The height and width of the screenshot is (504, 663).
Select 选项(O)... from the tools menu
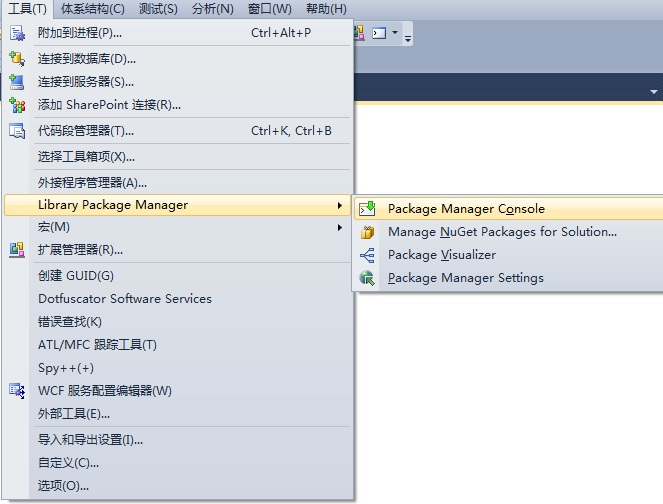(x=63, y=486)
